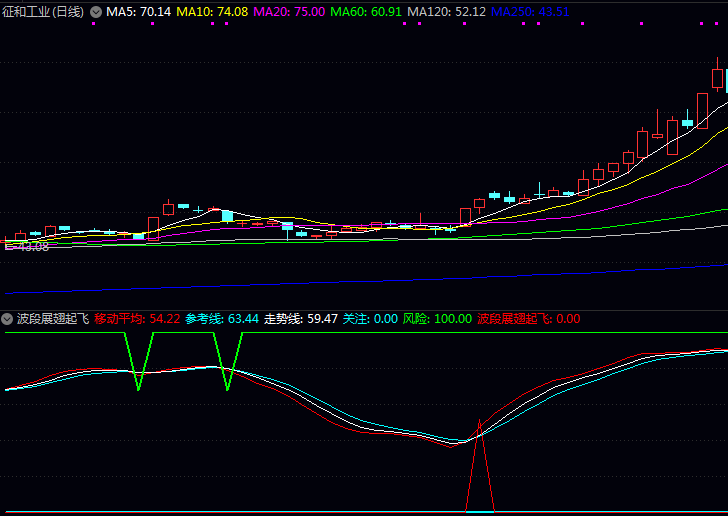Click the 走势线 value label
This screenshot has height=516, width=728.
tap(300, 319)
